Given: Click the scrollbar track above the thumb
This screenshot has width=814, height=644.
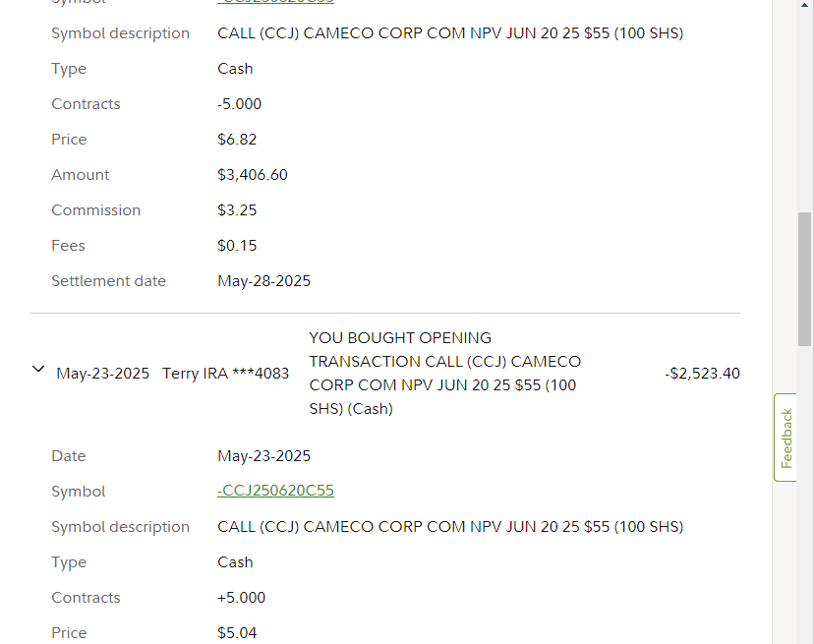Looking at the screenshot, I should pyautogui.click(x=804, y=98).
